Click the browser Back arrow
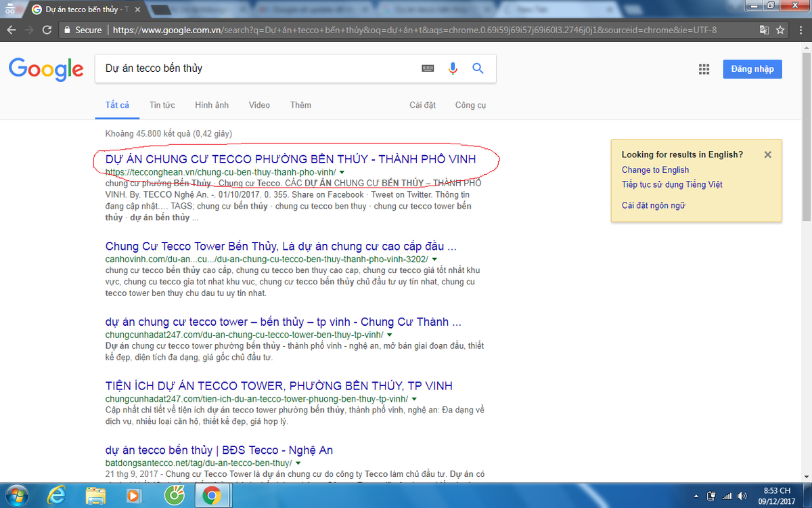812x508 pixels. click(x=10, y=30)
